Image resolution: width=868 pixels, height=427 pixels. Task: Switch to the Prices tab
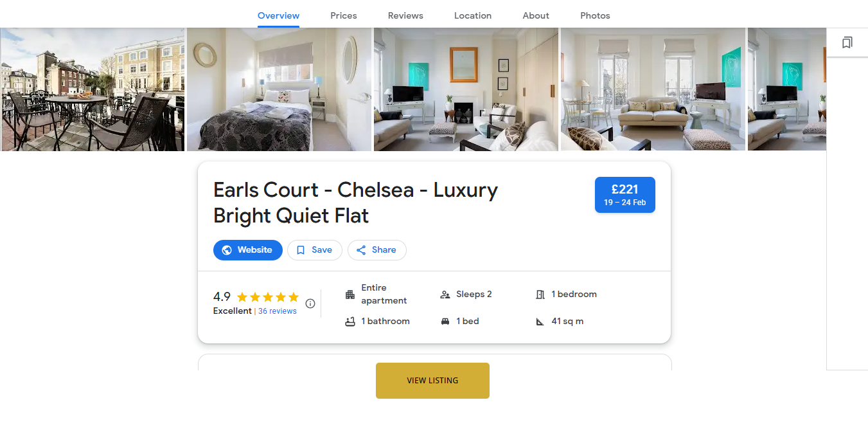tap(344, 15)
